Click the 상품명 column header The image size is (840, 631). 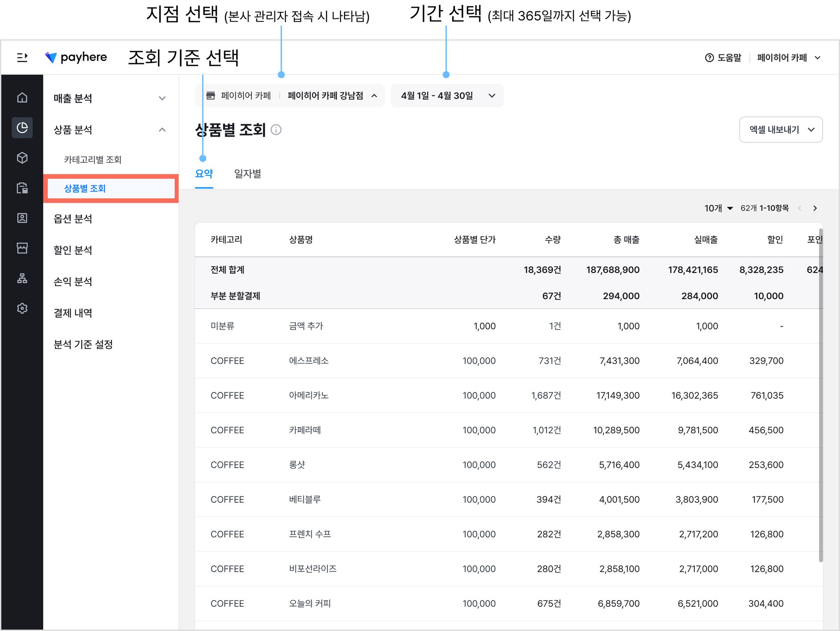301,240
